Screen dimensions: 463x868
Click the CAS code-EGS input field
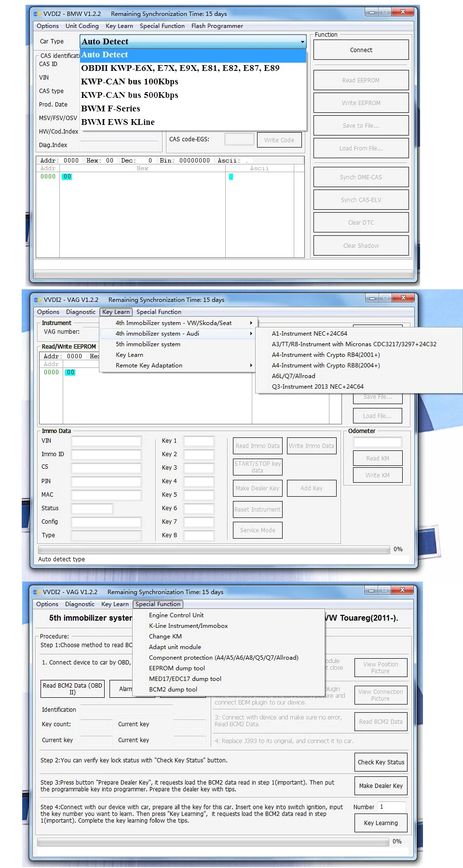(x=240, y=139)
